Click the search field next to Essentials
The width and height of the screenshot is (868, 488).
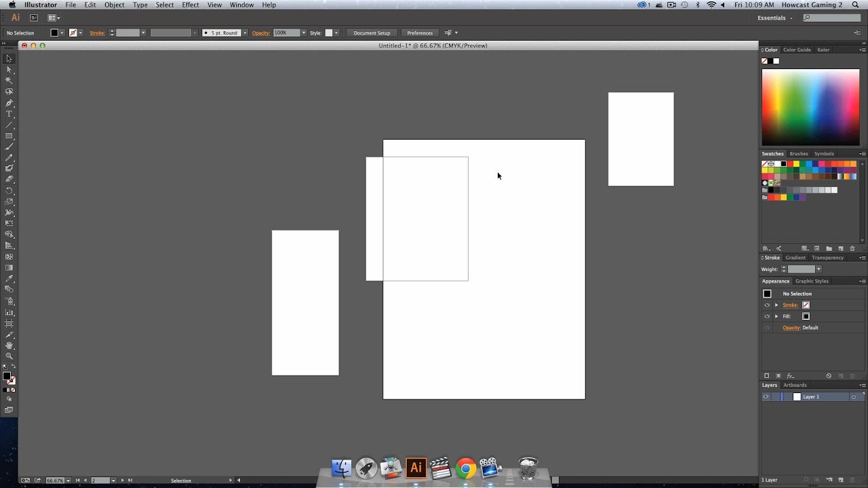click(831, 18)
